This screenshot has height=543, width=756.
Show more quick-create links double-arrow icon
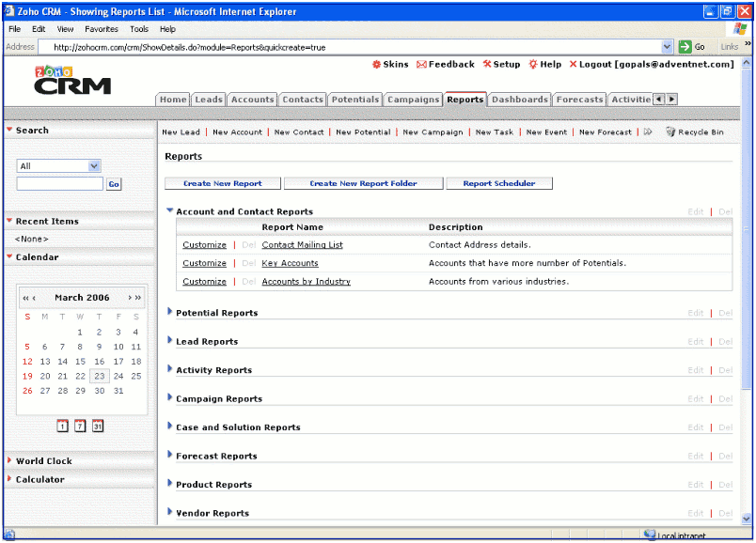click(x=648, y=132)
